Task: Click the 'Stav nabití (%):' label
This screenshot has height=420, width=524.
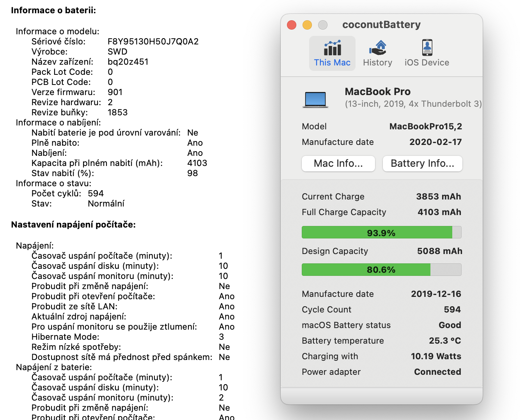Action: pyautogui.click(x=63, y=173)
